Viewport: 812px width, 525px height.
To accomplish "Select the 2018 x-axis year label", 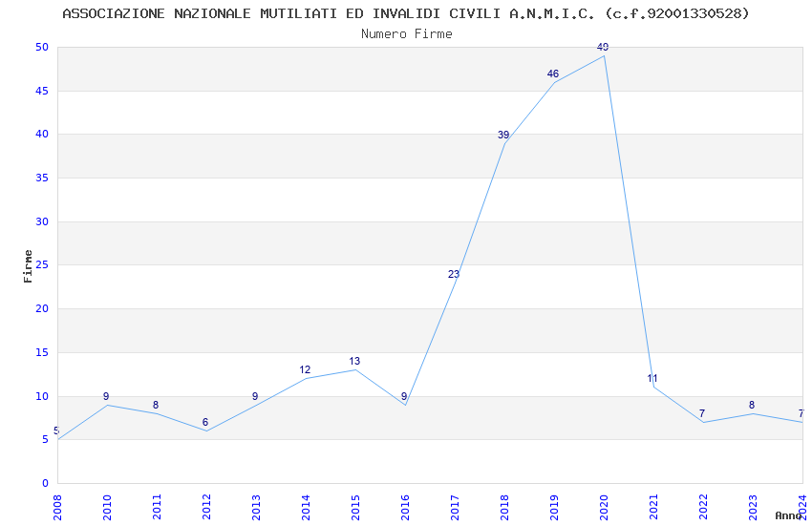I will pyautogui.click(x=505, y=508).
